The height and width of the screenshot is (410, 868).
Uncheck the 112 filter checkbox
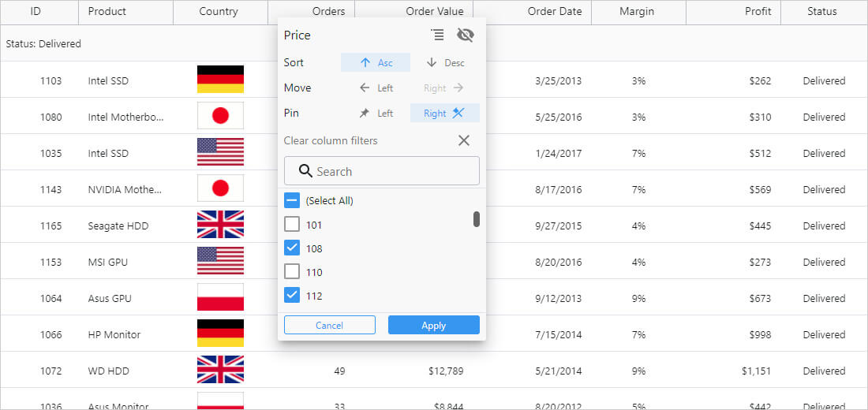(x=292, y=296)
